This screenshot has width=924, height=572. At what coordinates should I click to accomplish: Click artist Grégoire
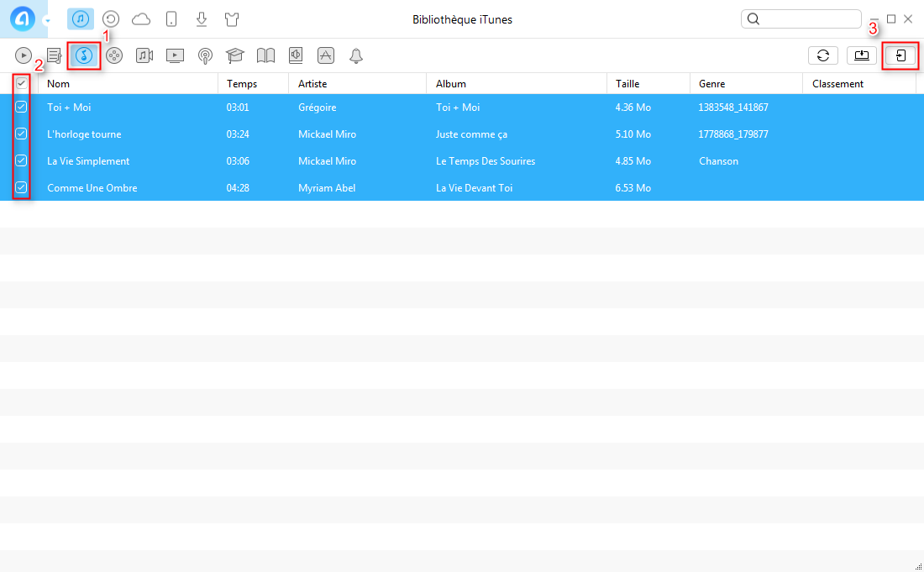point(317,108)
